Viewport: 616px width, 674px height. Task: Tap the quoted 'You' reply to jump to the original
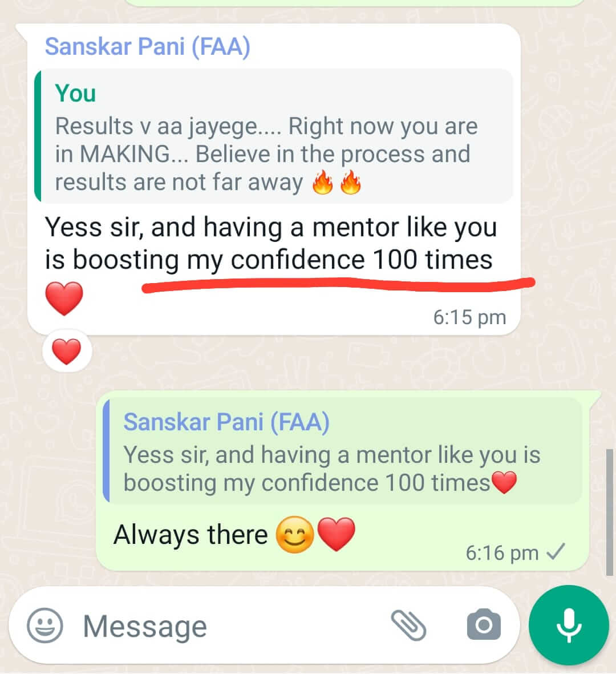pyautogui.click(x=274, y=136)
